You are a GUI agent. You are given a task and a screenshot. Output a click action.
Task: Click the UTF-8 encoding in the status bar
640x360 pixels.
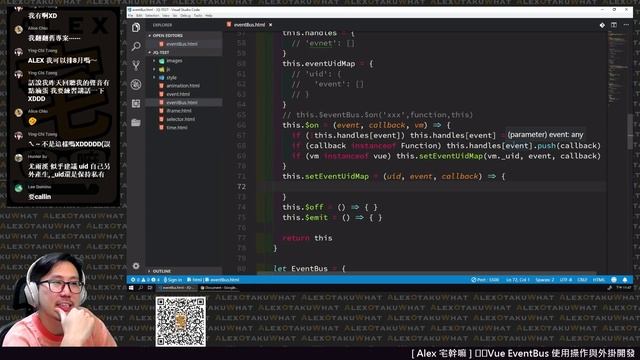coord(566,280)
